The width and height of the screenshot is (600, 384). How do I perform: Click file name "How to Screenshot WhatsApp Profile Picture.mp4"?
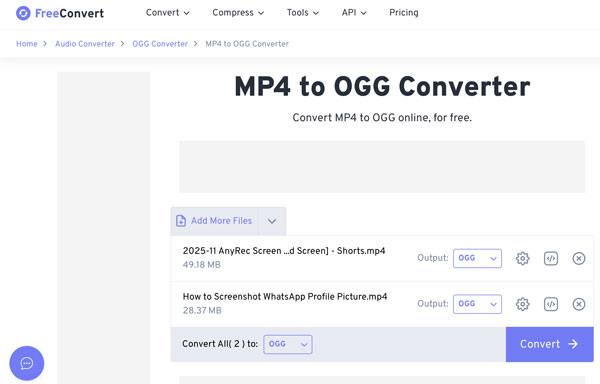click(x=285, y=297)
